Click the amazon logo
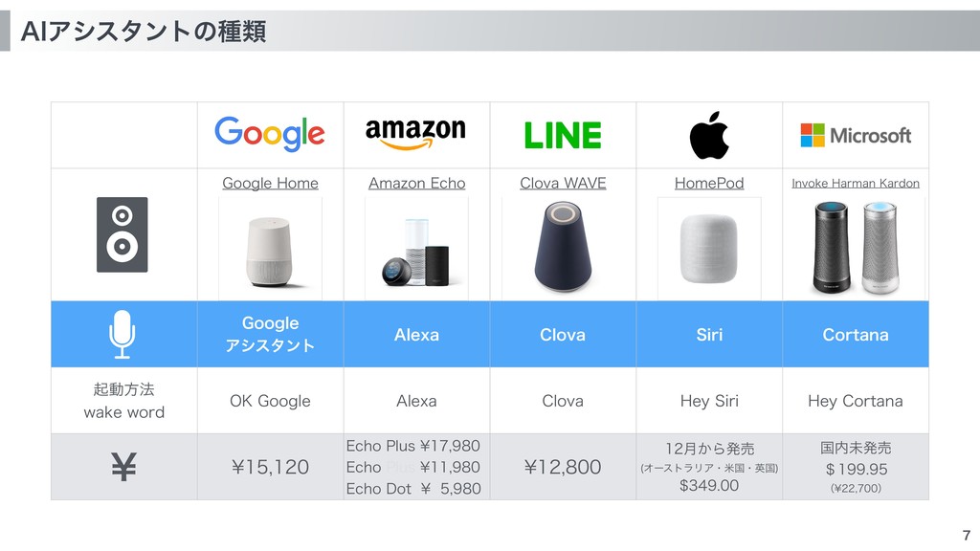 coord(415,134)
